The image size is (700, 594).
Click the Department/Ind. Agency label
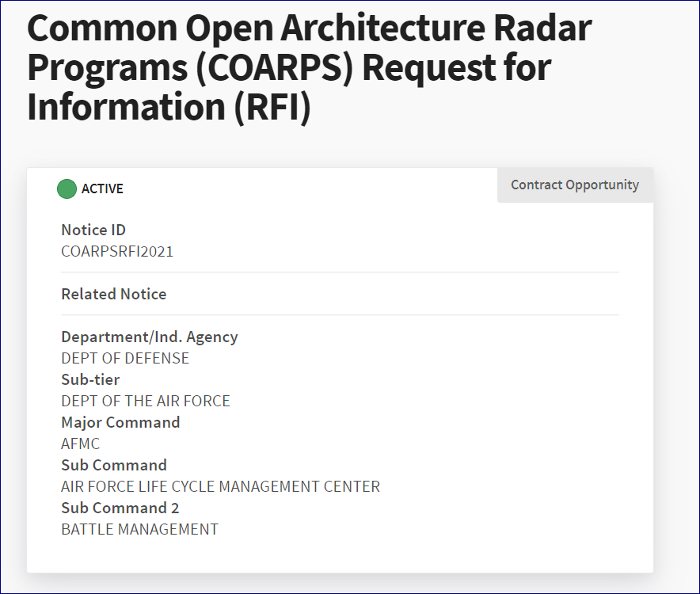click(150, 337)
